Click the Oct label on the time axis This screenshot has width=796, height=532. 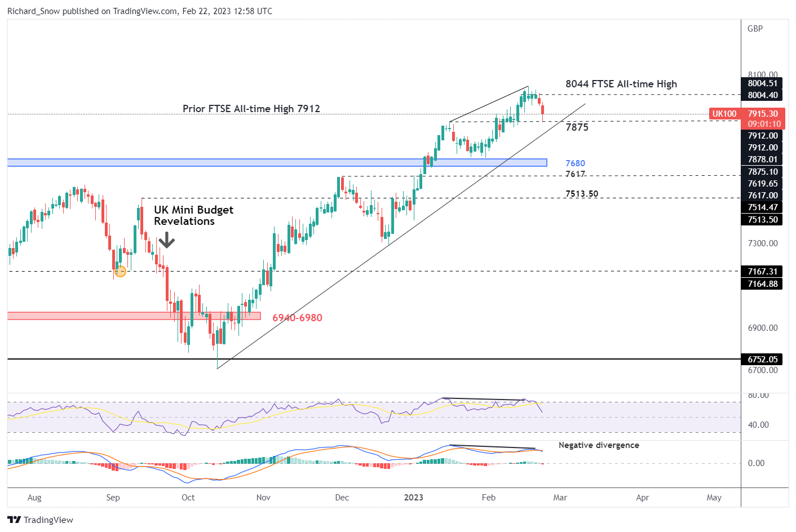coord(188,498)
